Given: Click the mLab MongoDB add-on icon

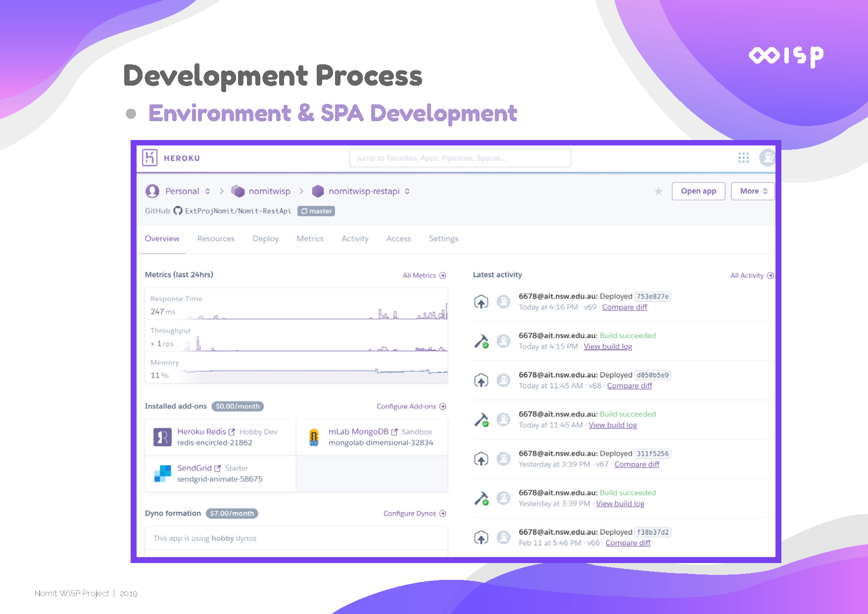Looking at the screenshot, I should [314, 437].
